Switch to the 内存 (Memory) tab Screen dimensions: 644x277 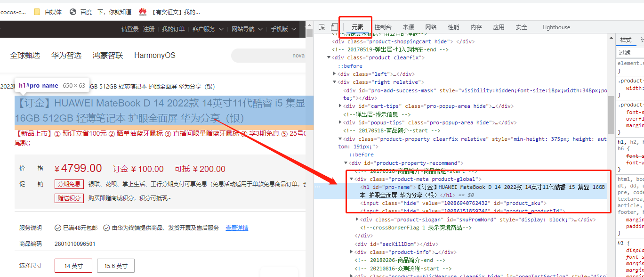pos(476,27)
